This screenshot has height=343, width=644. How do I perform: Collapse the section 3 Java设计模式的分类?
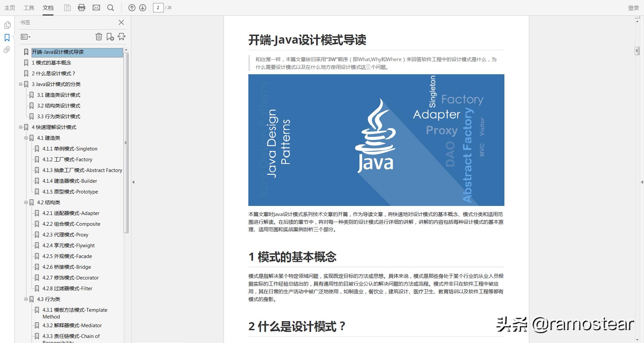point(20,84)
